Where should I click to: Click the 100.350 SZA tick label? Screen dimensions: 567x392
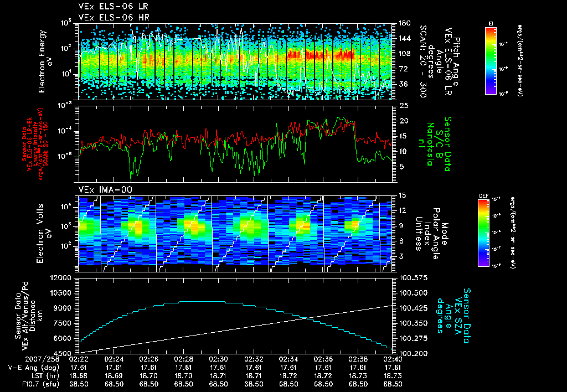(x=413, y=323)
